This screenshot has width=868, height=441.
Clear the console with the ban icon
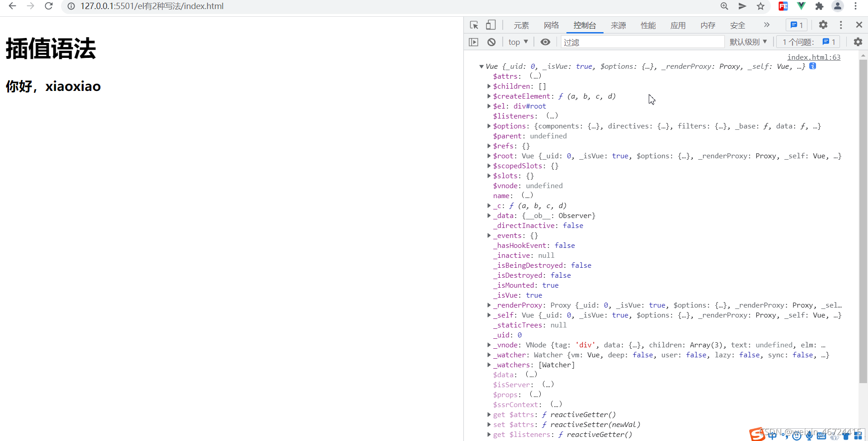[491, 42]
